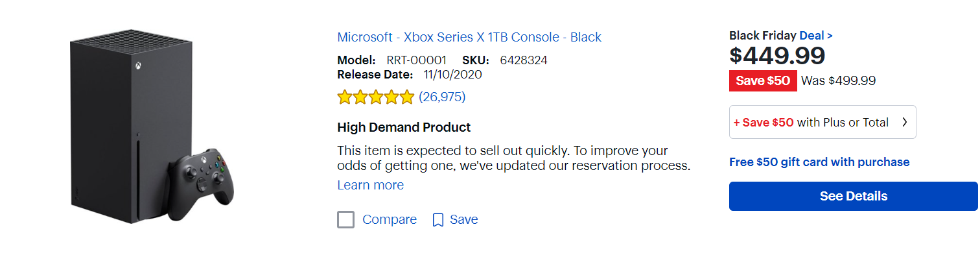The width and height of the screenshot is (980, 266).
Task: Click the $449.99 price
Action: click(777, 56)
